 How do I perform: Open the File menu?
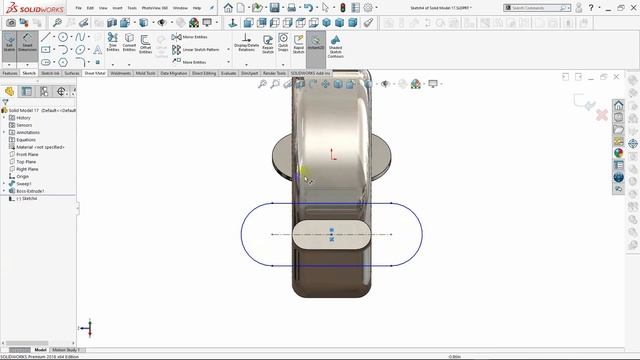coord(78,8)
